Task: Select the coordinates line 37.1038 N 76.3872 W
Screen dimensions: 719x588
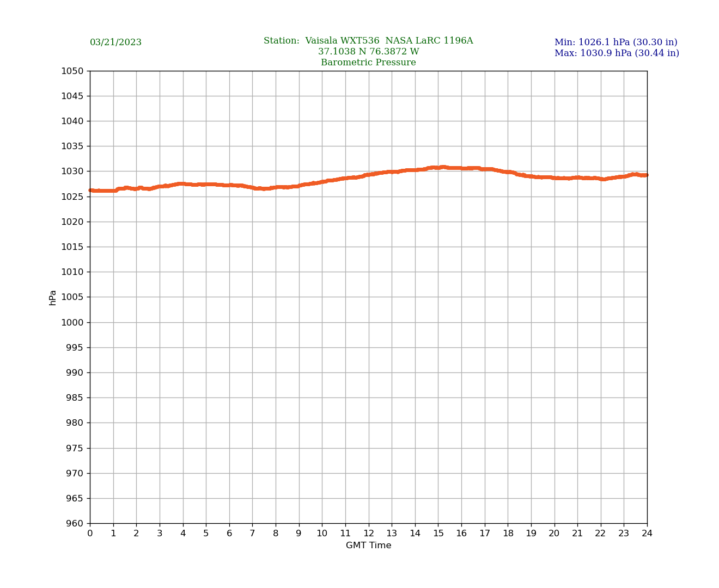Action: coord(368,52)
